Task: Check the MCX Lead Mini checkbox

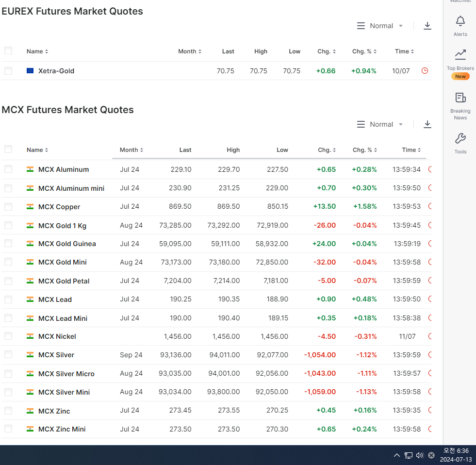Action: (x=8, y=318)
